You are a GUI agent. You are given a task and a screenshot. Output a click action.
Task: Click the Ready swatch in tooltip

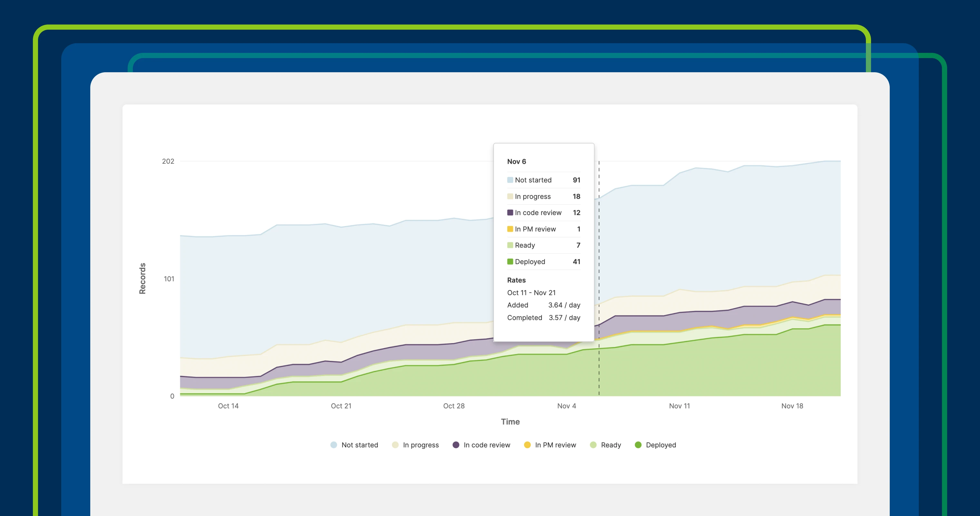pyautogui.click(x=510, y=245)
